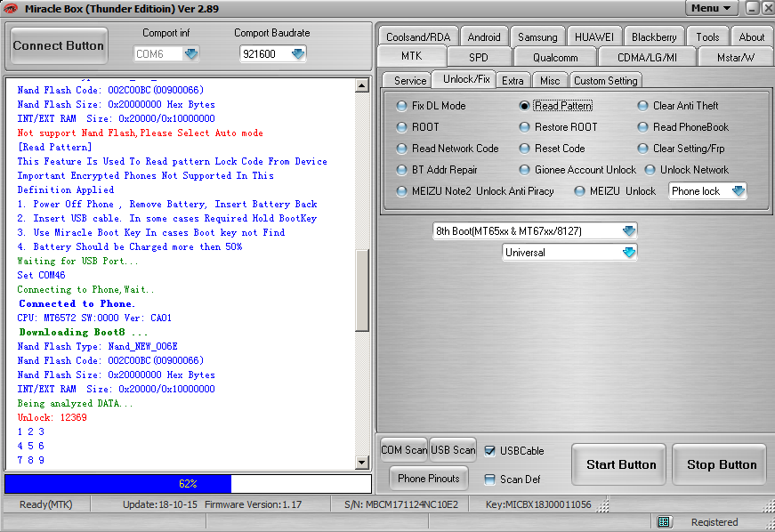Choose the BT Addr Repair option

402,169
